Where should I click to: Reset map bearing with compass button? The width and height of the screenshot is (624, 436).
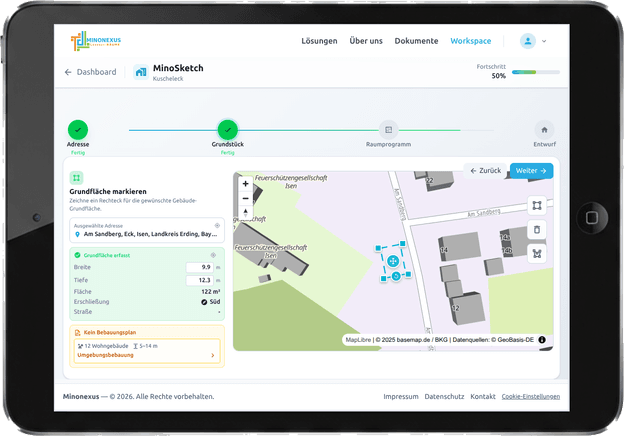(x=246, y=212)
